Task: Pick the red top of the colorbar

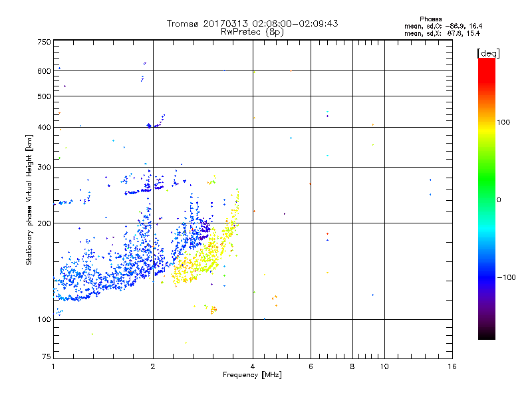Action: pyautogui.click(x=486, y=63)
